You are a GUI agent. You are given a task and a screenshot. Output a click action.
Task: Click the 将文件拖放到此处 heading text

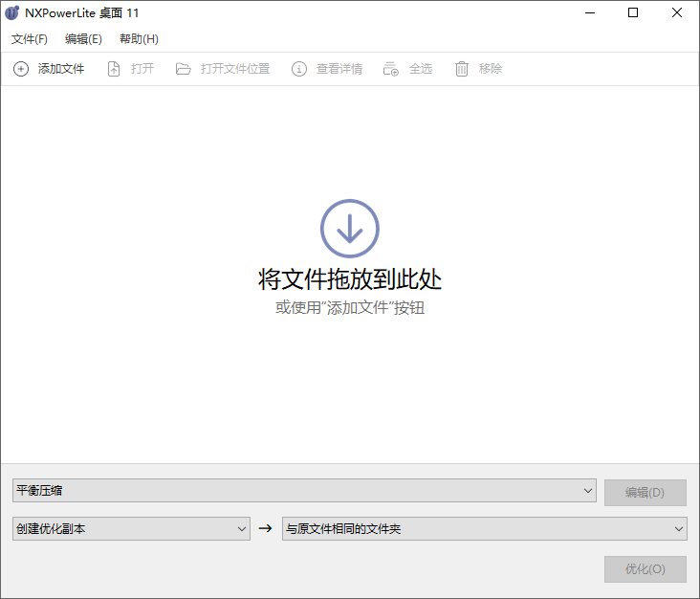pyautogui.click(x=350, y=279)
